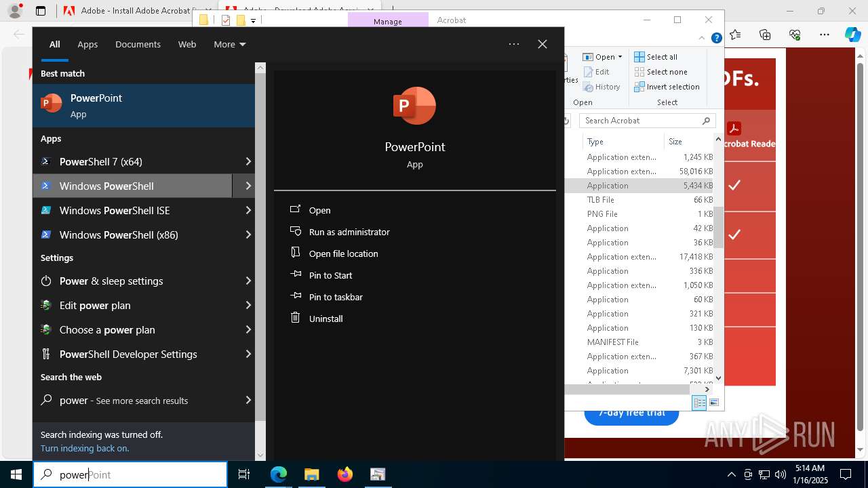Click the PowerShell 7 (x64) app icon

pos(46,161)
